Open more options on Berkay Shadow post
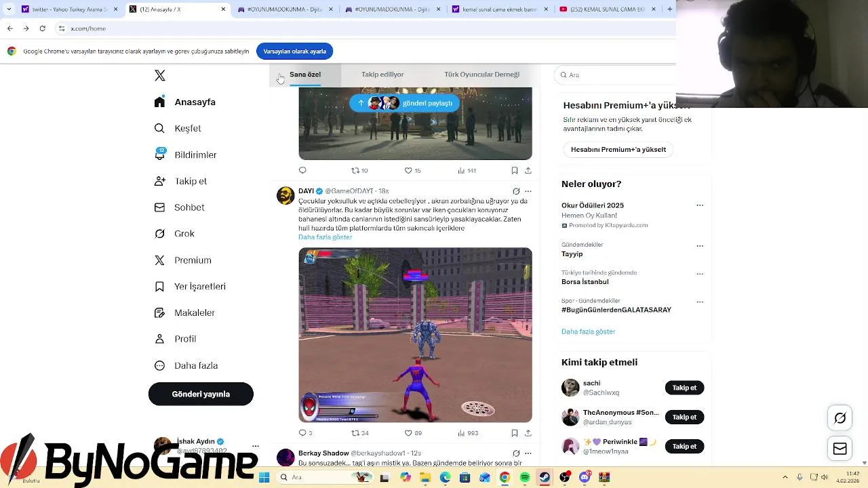This screenshot has height=488, width=868. [528, 453]
